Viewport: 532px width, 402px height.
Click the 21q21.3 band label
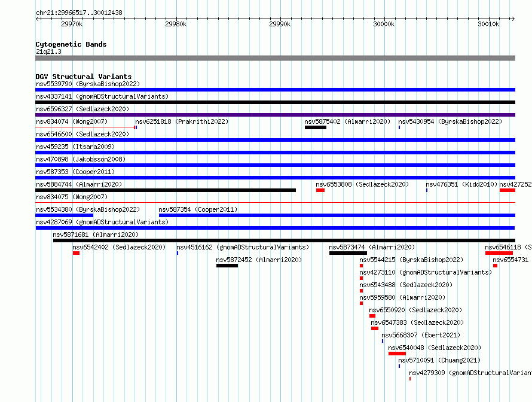48,51
